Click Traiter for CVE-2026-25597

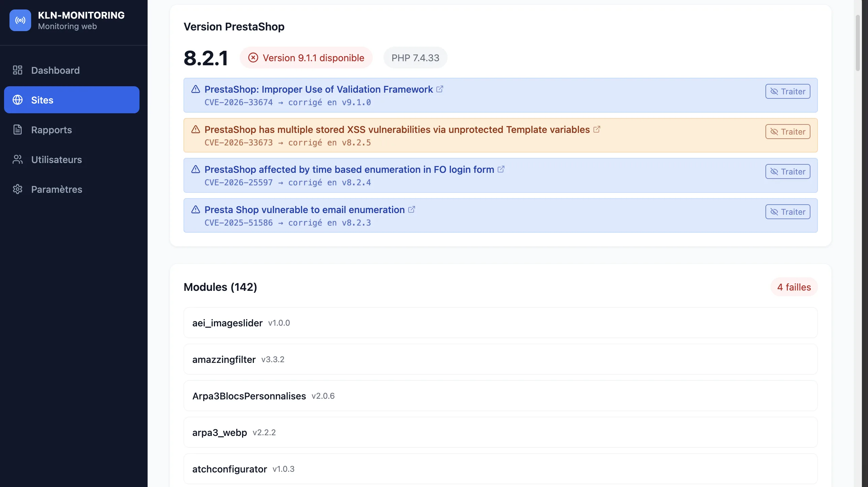coord(788,171)
